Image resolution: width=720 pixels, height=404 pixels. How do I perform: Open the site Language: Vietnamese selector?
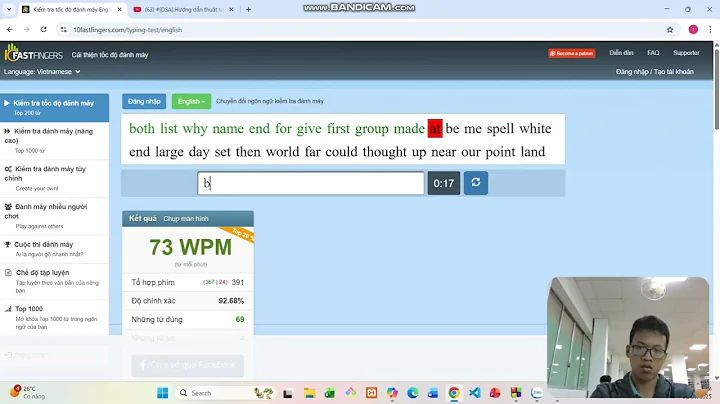[42, 72]
